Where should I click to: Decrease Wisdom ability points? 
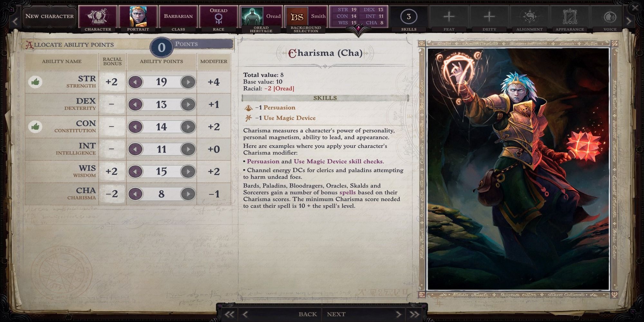135,171
